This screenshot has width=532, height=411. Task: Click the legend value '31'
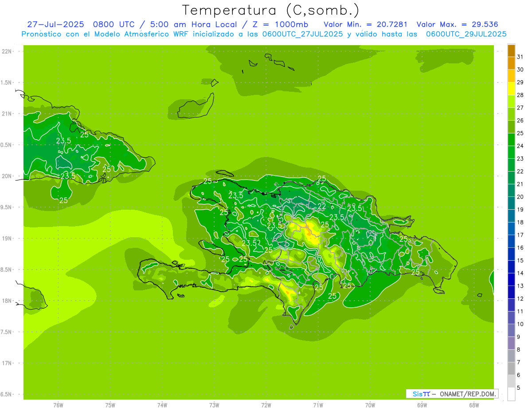coord(520,57)
